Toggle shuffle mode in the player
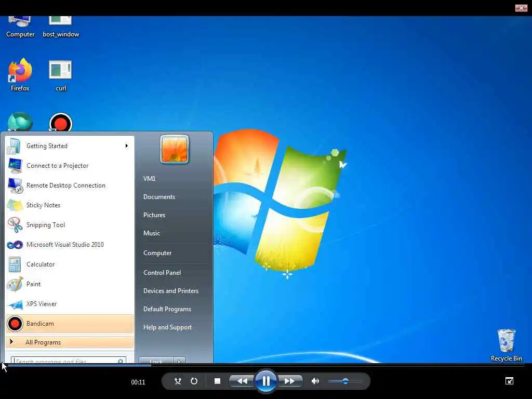 point(178,381)
